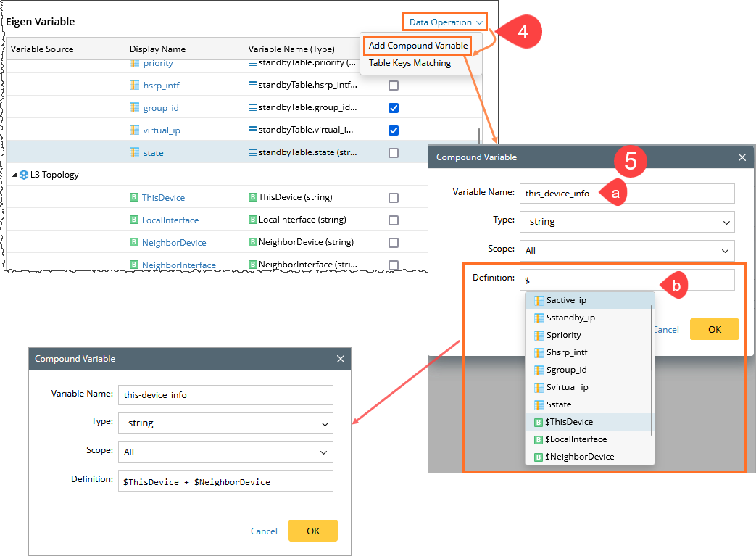Click grid icon before standbyTable.virtual_i
This screenshot has width=756, height=556.
tap(253, 130)
